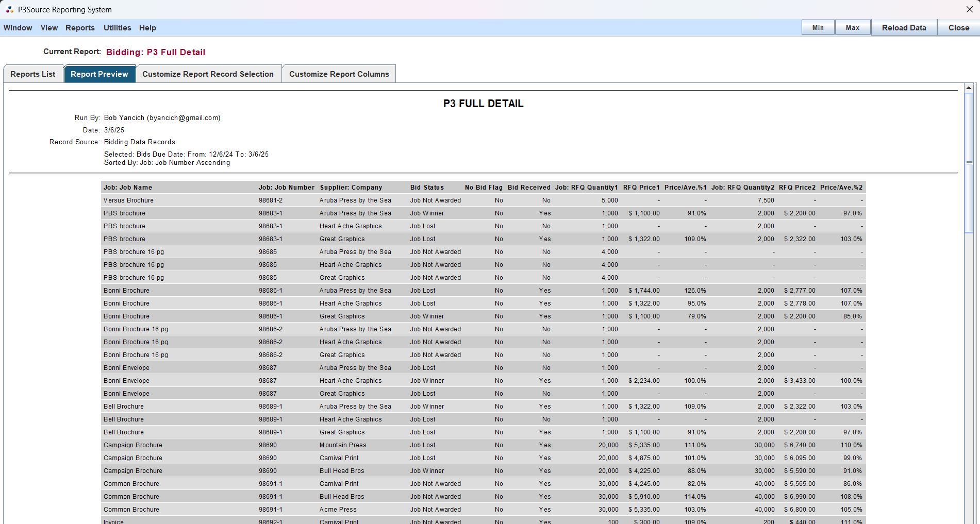Open the View menu
The width and height of the screenshot is (980, 524).
49,28
